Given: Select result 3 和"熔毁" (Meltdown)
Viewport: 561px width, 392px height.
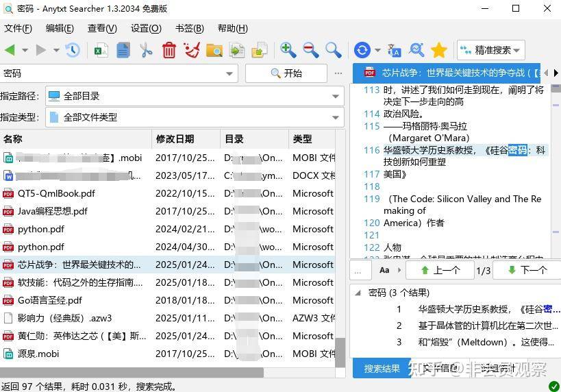Looking at the screenshot, I should pos(476,342).
